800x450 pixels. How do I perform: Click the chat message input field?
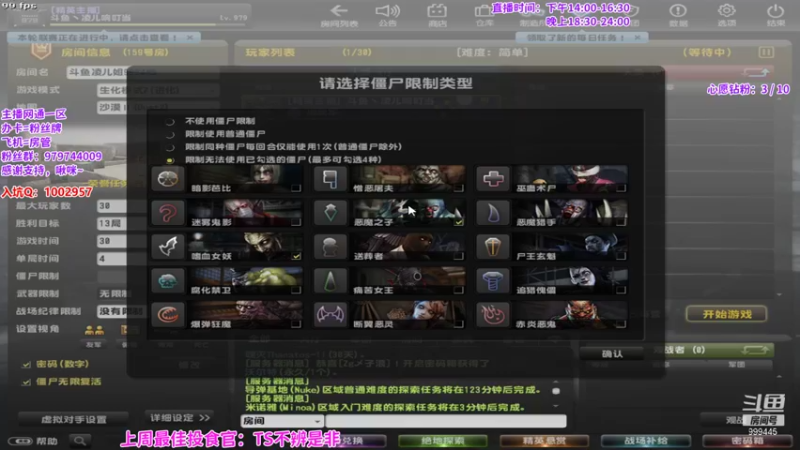point(446,421)
